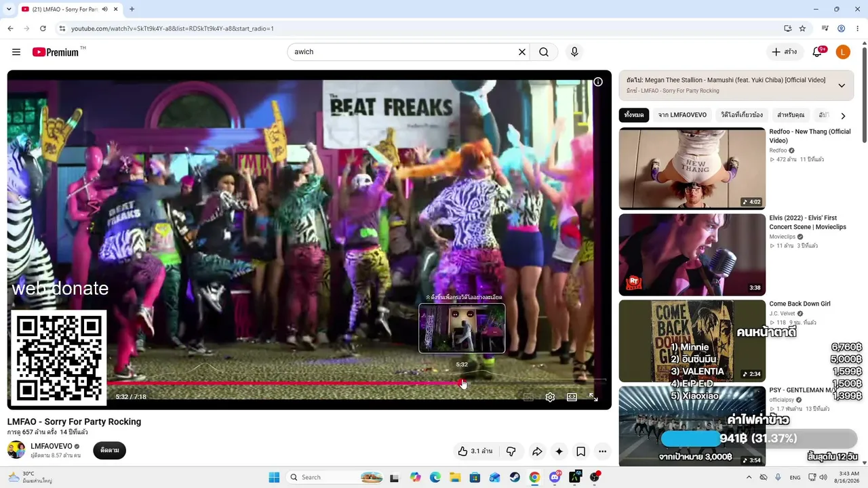Open the LMFAOVEVO channel name link

click(52, 447)
